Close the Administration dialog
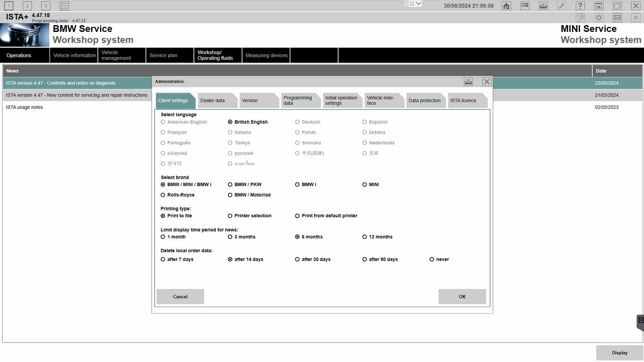This screenshot has height=362, width=644. (x=487, y=82)
